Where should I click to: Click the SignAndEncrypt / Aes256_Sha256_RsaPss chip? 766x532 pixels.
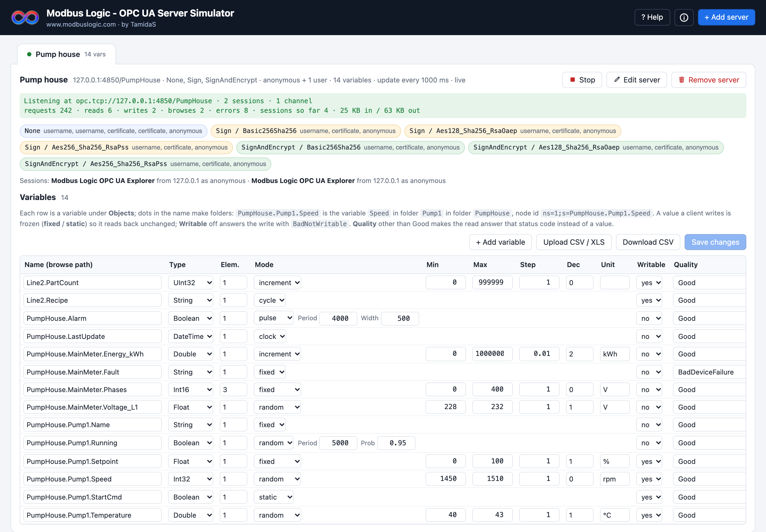(145, 164)
